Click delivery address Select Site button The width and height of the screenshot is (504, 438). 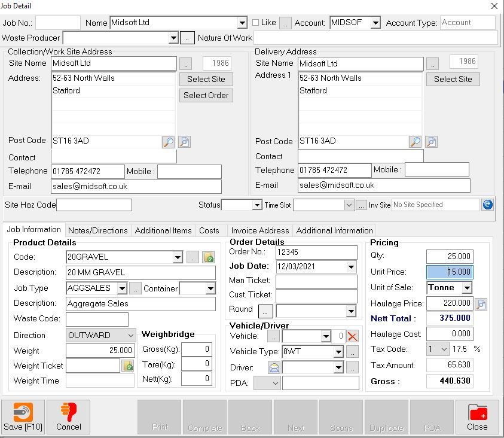pyautogui.click(x=453, y=80)
